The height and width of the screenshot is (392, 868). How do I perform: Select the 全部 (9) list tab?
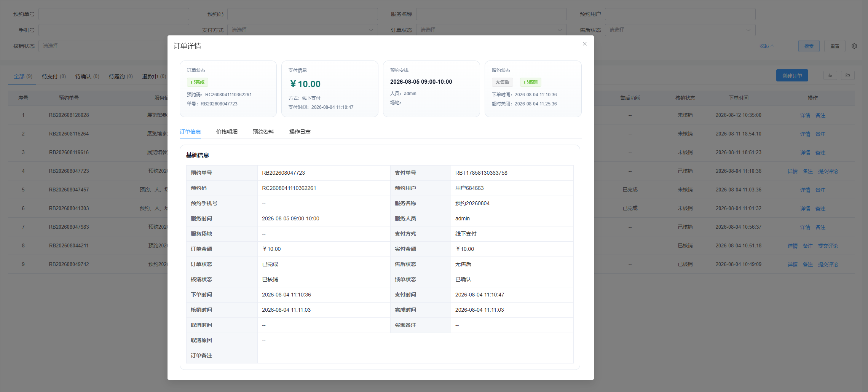[23, 76]
